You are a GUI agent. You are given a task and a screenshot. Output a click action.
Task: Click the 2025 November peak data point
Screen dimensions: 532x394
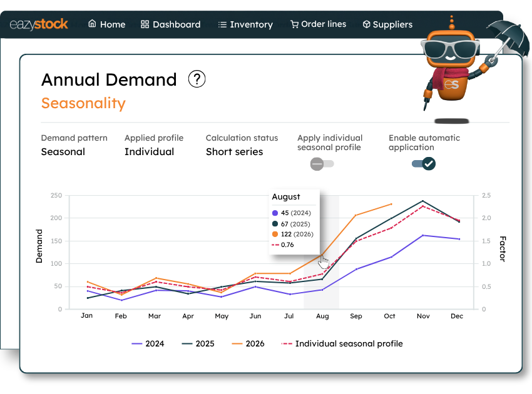[x=422, y=201]
